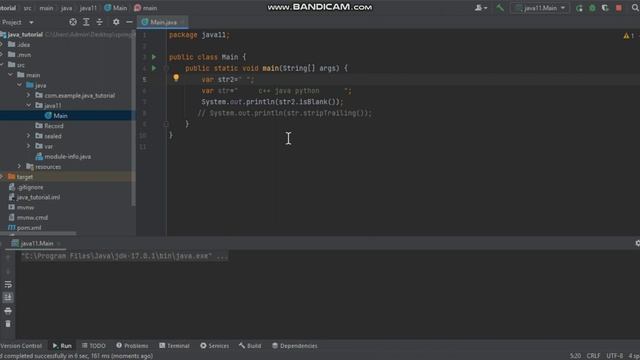Expand all in Project panel
Screen dimensions: 640x360
[x=86, y=22]
